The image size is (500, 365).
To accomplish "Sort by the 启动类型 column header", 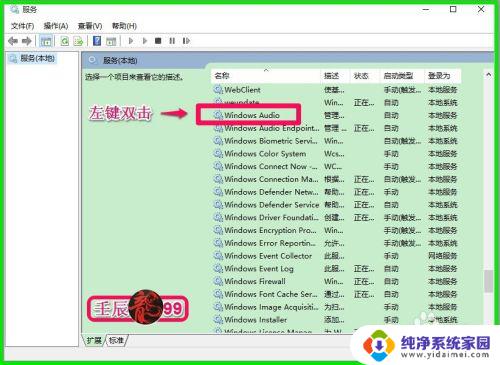I will point(402,76).
